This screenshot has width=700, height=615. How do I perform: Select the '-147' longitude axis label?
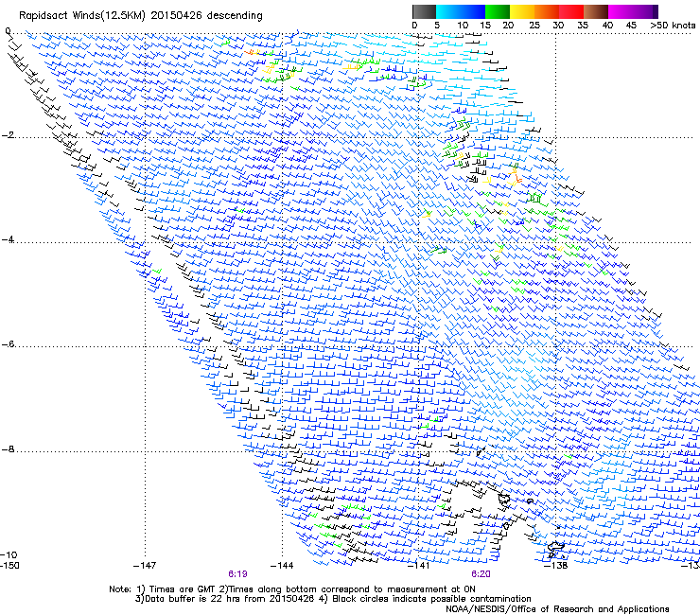145,566
